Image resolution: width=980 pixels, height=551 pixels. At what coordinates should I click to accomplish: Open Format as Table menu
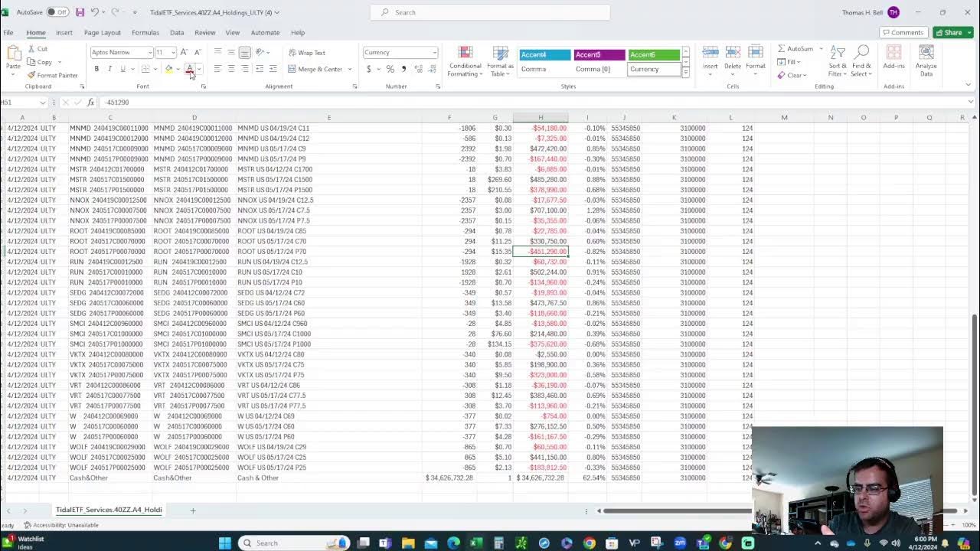[x=500, y=61]
